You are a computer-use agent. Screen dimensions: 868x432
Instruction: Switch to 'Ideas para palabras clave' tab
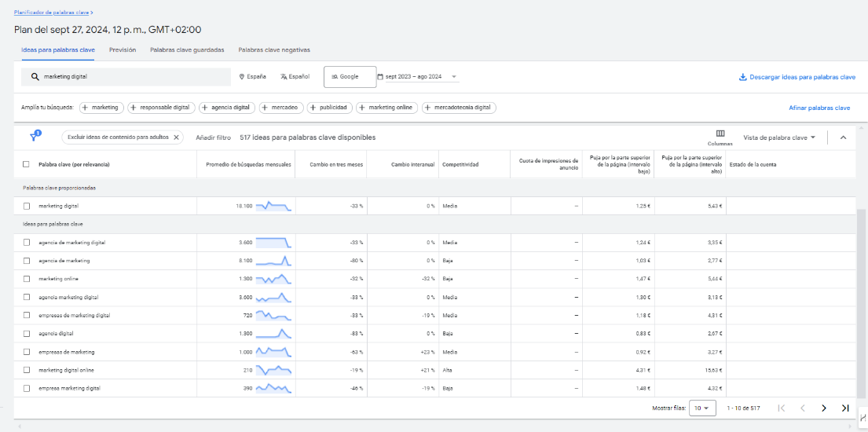pos(58,49)
